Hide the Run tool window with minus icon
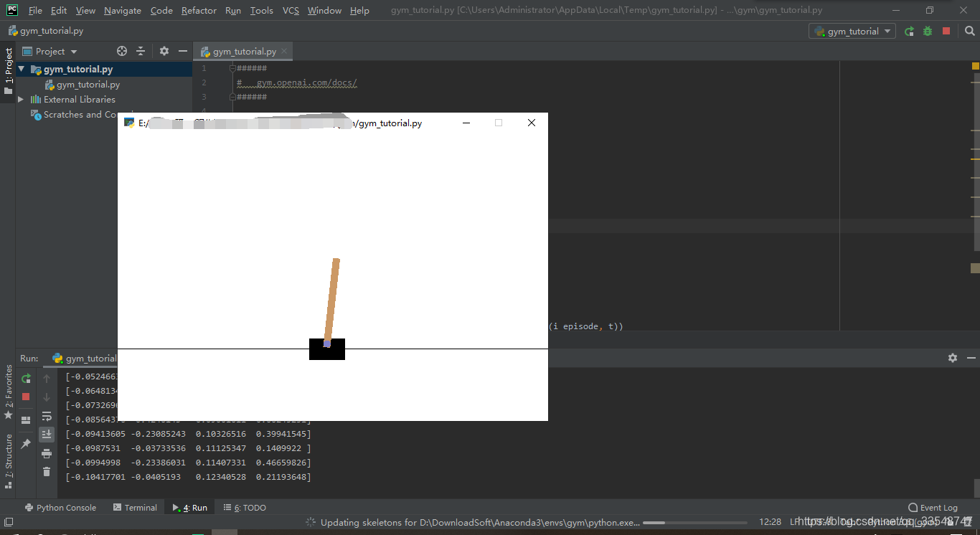This screenshot has width=980, height=535. 971,358
